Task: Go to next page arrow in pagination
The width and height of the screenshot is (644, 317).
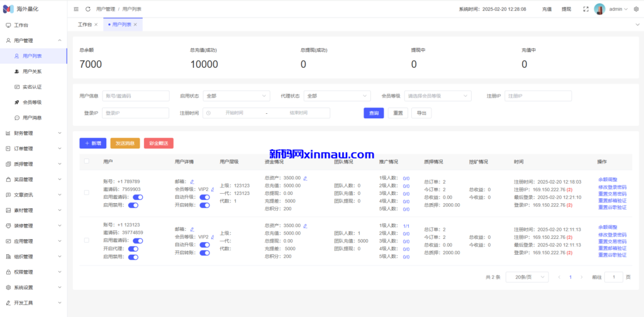Action: point(582,277)
